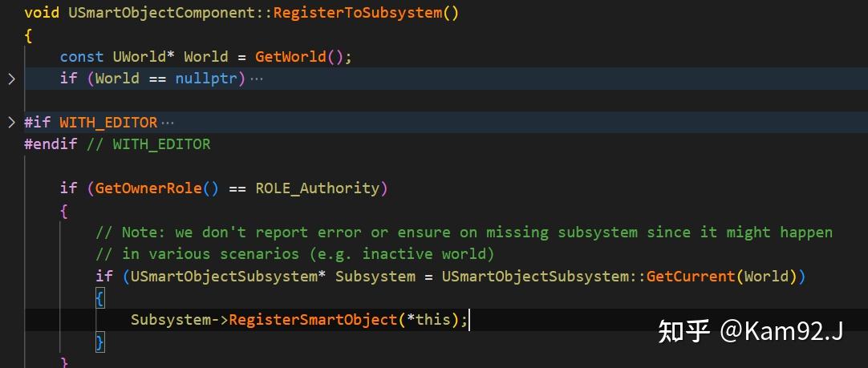Click the RegisterSmartObject call
Image resolution: width=868 pixels, height=368 pixels.
(x=314, y=320)
